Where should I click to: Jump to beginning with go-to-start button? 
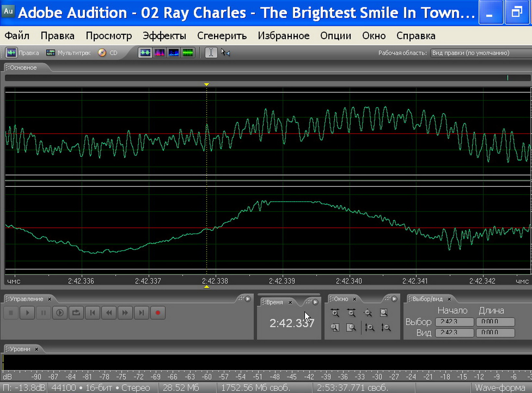pos(92,313)
